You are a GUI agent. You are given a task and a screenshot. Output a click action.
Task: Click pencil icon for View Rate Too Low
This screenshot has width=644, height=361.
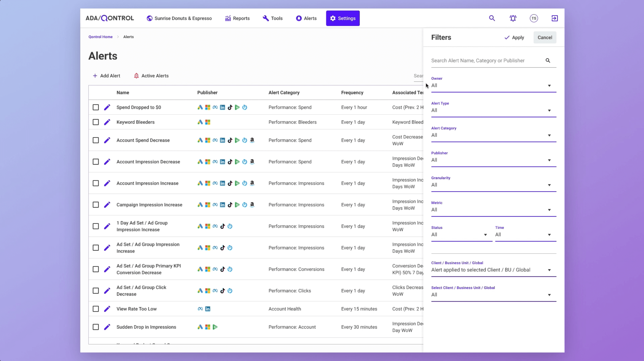pos(107,309)
